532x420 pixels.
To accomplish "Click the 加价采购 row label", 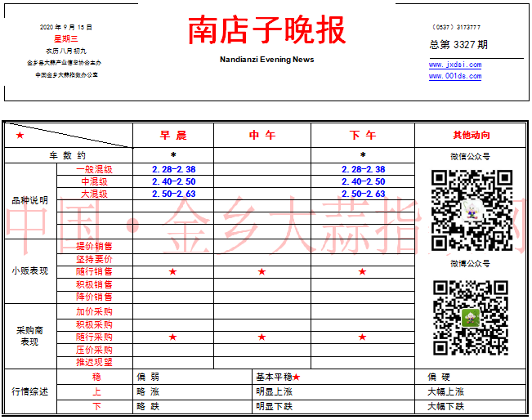I will tap(94, 312).
